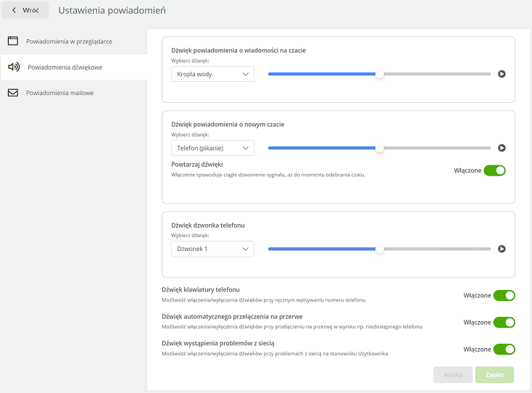Click the envelope mail icon in sidebar
532x393 pixels.
(x=13, y=93)
